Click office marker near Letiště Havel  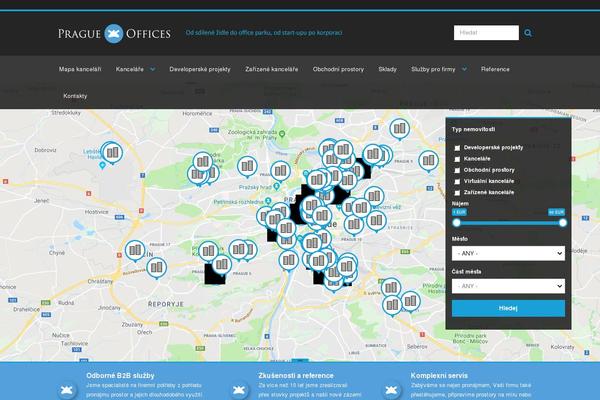[112, 153]
